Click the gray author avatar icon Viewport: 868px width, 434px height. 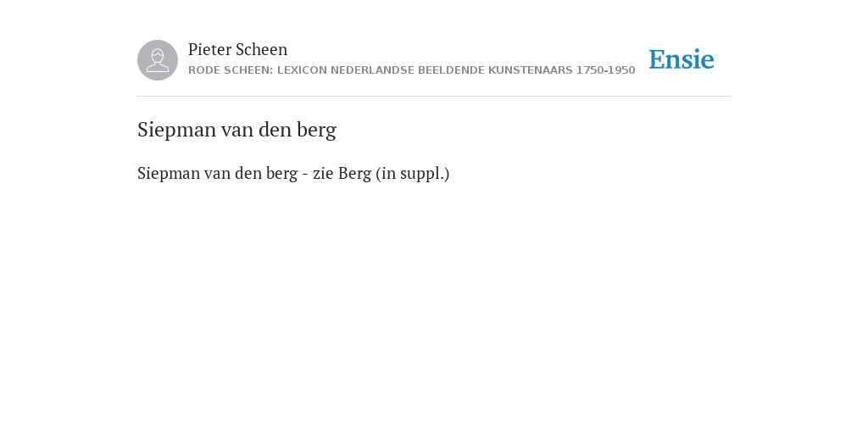(x=158, y=60)
